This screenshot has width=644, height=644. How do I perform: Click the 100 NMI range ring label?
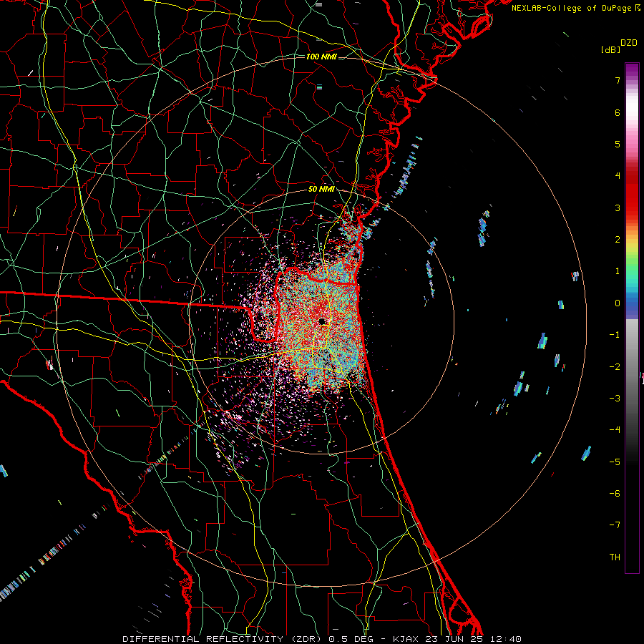pyautogui.click(x=321, y=57)
